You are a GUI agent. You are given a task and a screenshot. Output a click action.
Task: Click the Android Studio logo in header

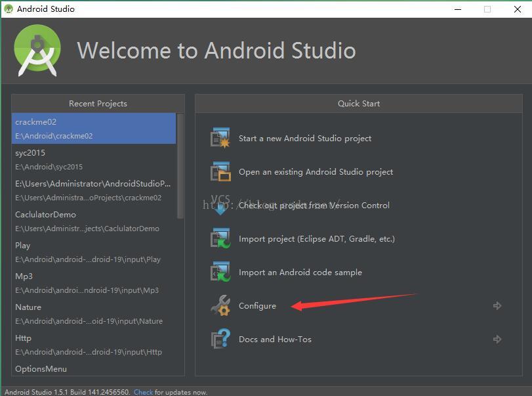tap(37, 51)
